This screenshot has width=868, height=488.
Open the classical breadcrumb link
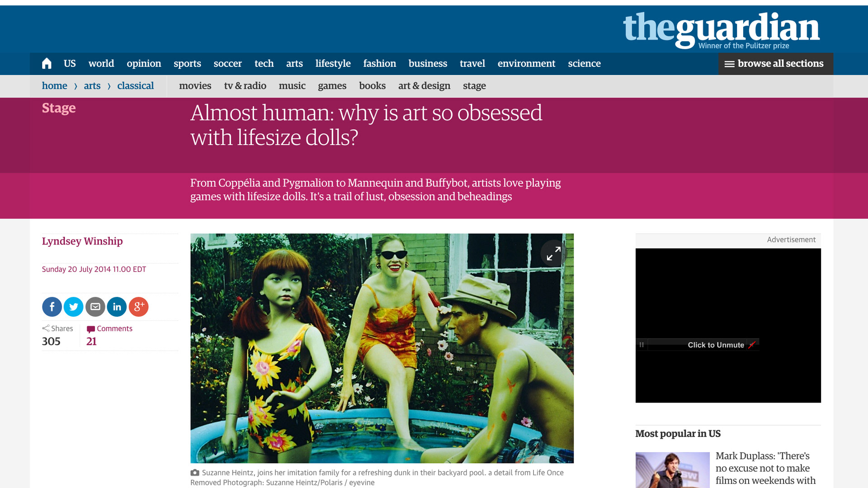click(136, 86)
